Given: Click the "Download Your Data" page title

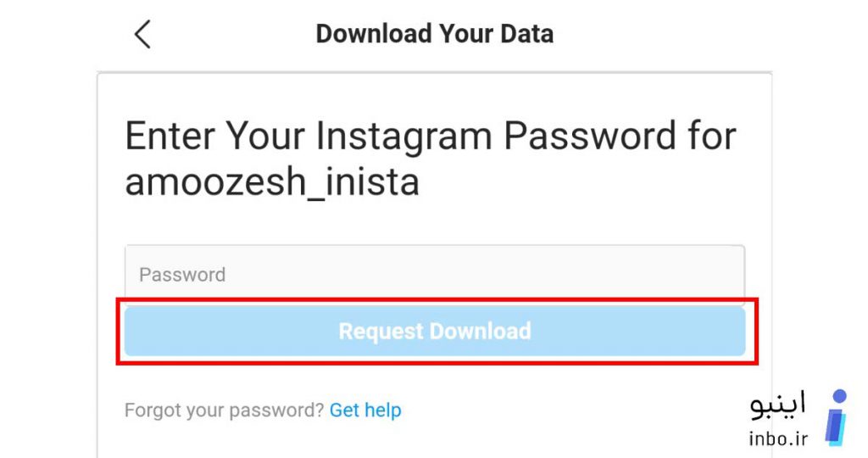Looking at the screenshot, I should coord(435,34).
